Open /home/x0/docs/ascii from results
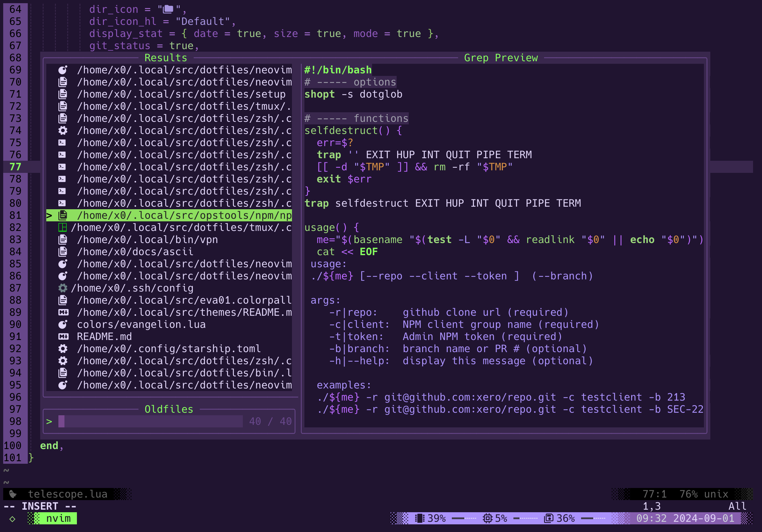The width and height of the screenshot is (762, 532). 135,252
